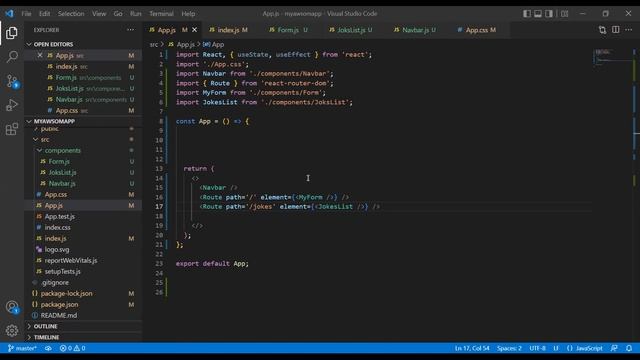Switch to the Form.js editor tab
Screen dimensions: 640x360
[x=288, y=30]
